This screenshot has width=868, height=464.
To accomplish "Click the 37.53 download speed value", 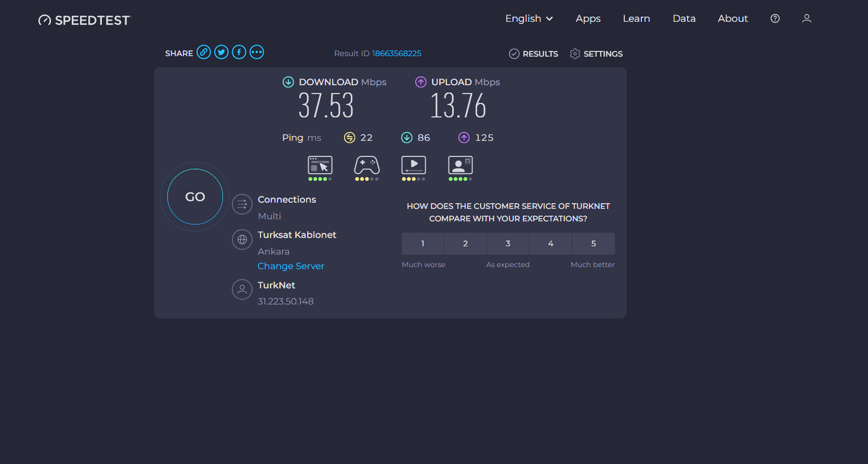I will [x=326, y=105].
